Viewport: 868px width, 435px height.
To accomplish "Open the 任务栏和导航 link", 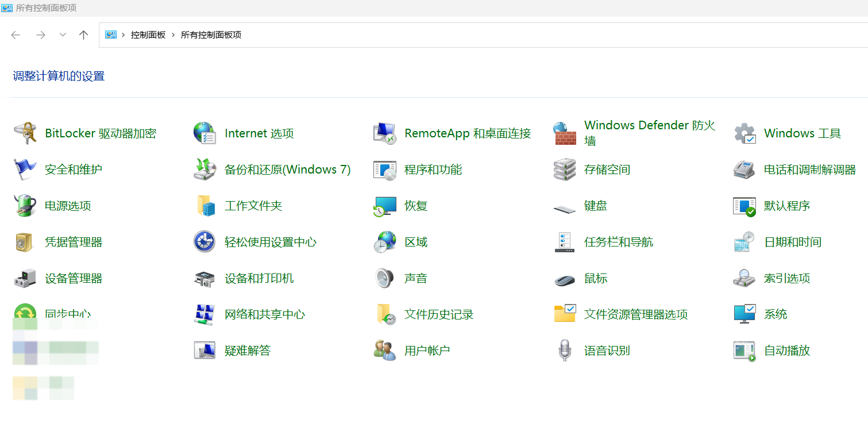I will (619, 242).
